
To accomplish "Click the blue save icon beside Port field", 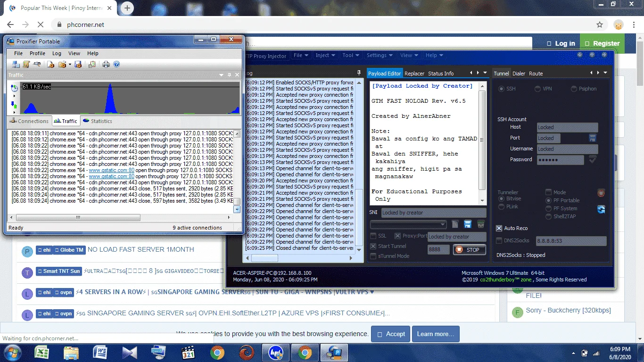I will (x=593, y=138).
